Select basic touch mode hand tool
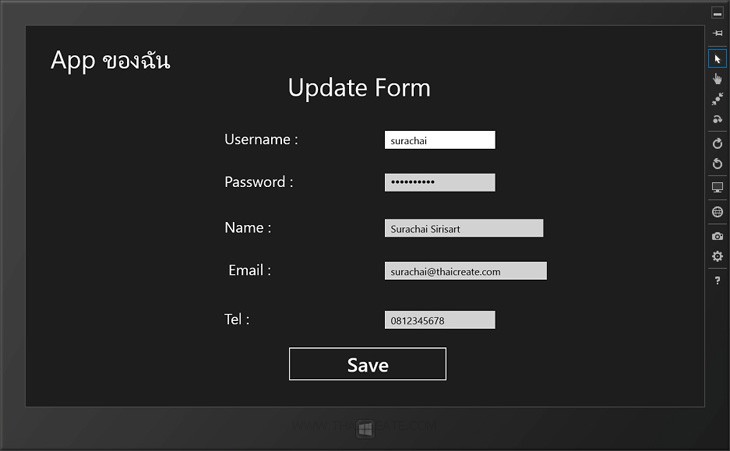Viewport: 730px width, 451px height. tap(717, 79)
